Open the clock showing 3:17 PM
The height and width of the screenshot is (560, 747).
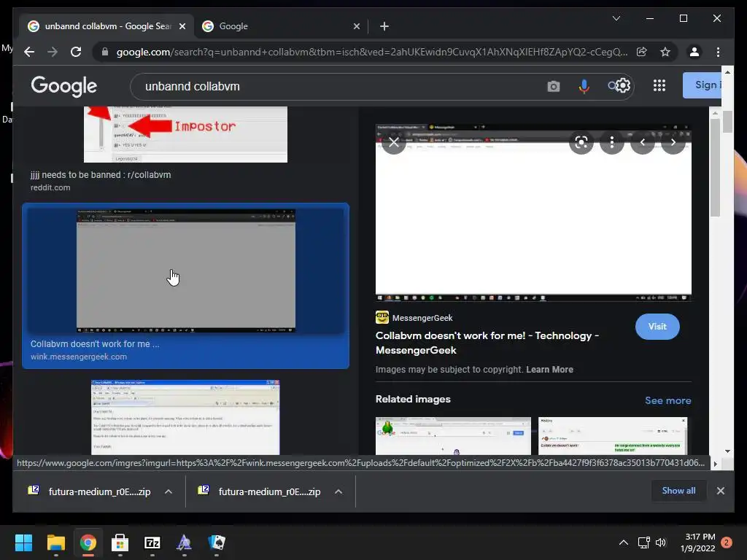click(x=700, y=542)
